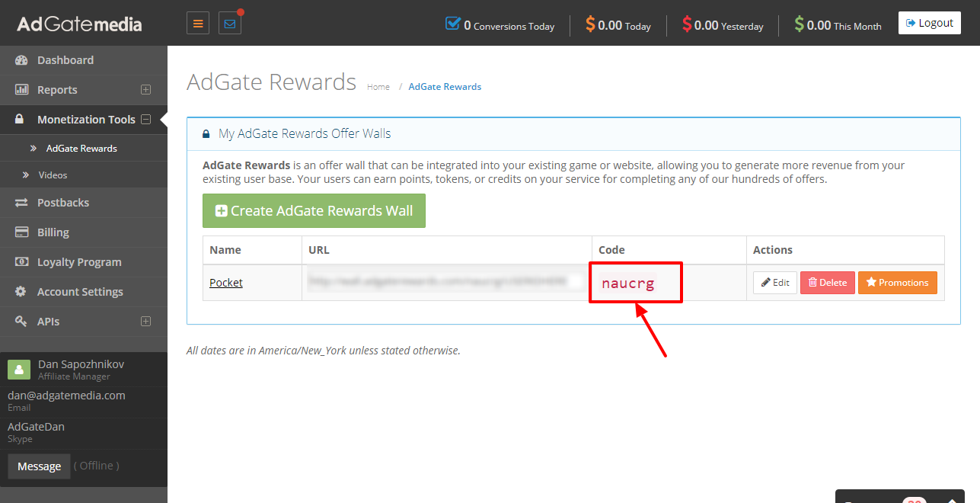Collapse the Monetization Tools minus icon
The height and width of the screenshot is (503, 980).
[146, 120]
